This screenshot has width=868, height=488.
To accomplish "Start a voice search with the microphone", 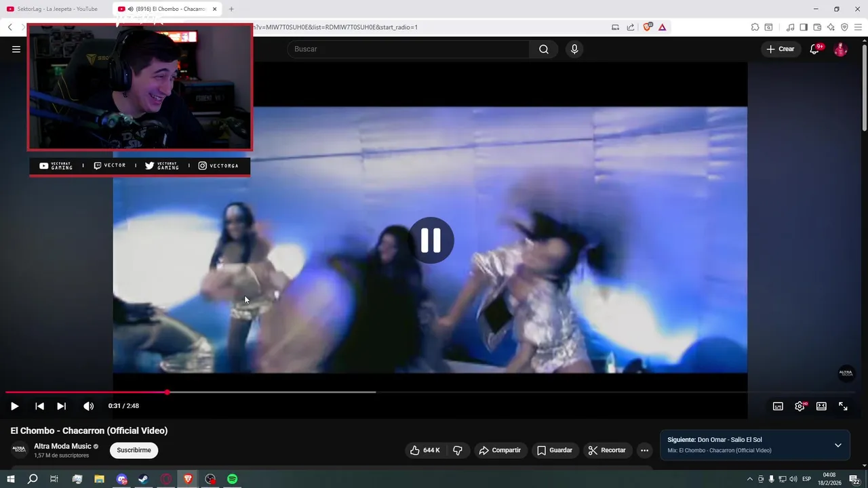I will [574, 49].
